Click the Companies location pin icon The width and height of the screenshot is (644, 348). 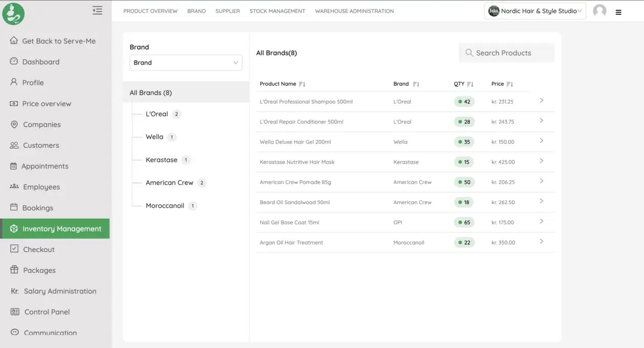coord(14,124)
